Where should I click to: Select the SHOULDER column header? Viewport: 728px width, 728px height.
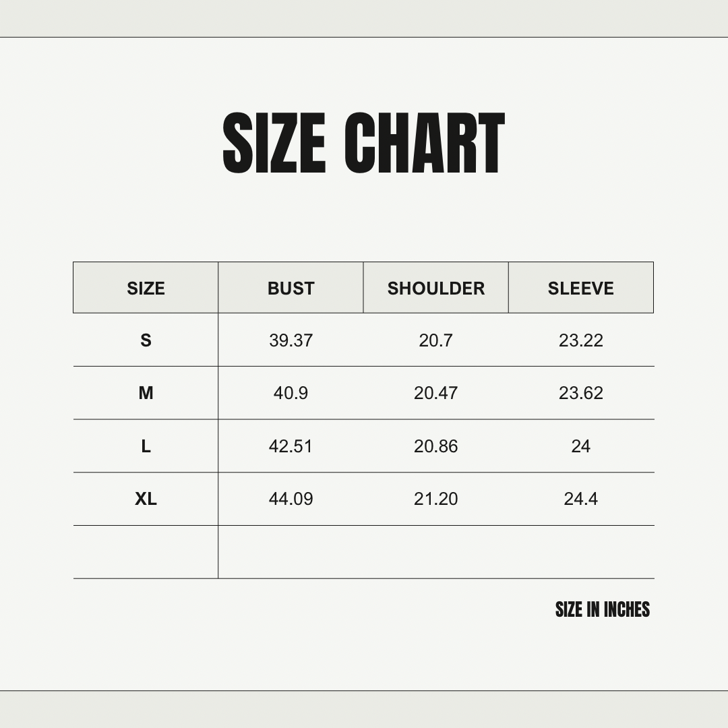pos(435,288)
